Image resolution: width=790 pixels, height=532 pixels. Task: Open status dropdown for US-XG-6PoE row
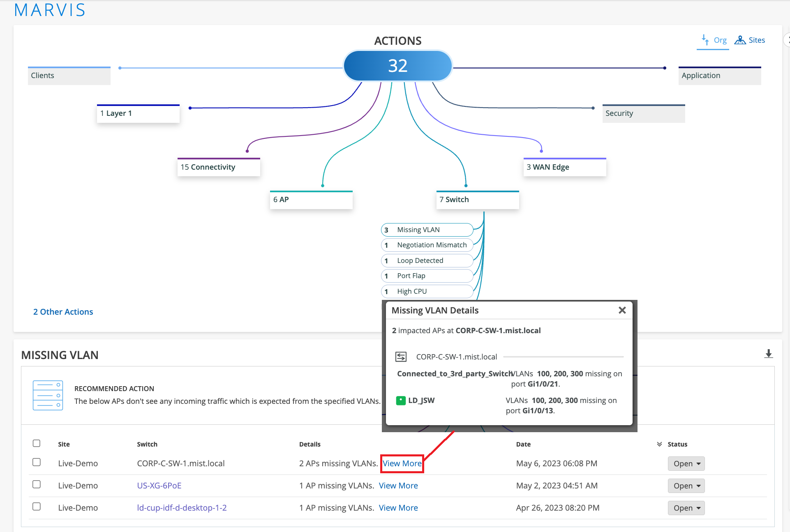(686, 486)
